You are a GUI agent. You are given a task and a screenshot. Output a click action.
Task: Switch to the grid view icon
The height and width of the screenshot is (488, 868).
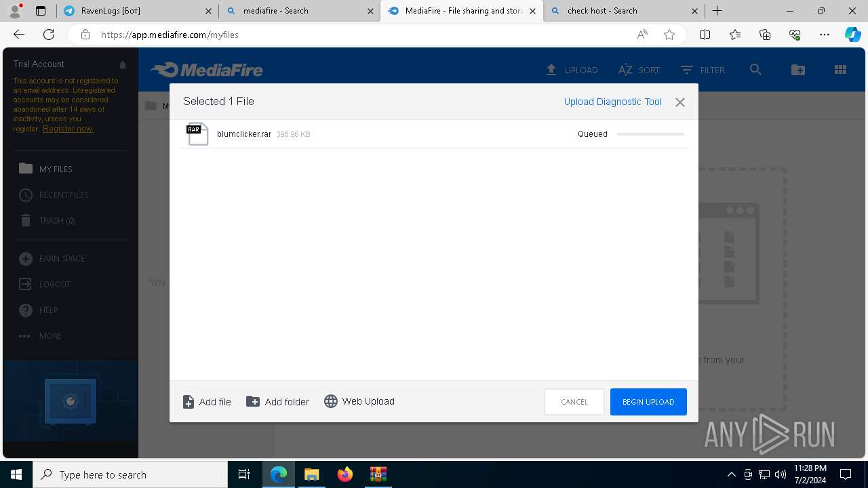pyautogui.click(x=840, y=70)
